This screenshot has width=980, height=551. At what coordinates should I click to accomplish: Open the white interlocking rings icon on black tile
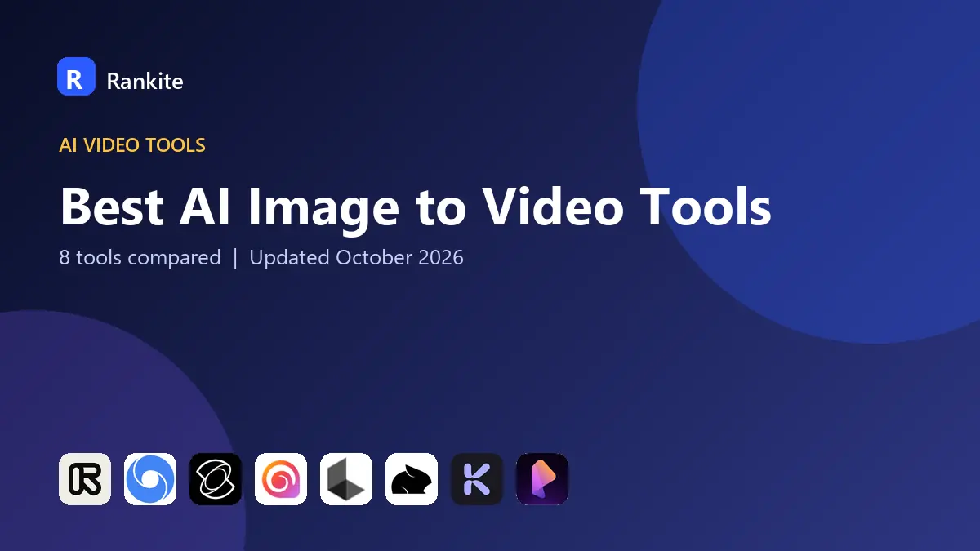(x=216, y=479)
